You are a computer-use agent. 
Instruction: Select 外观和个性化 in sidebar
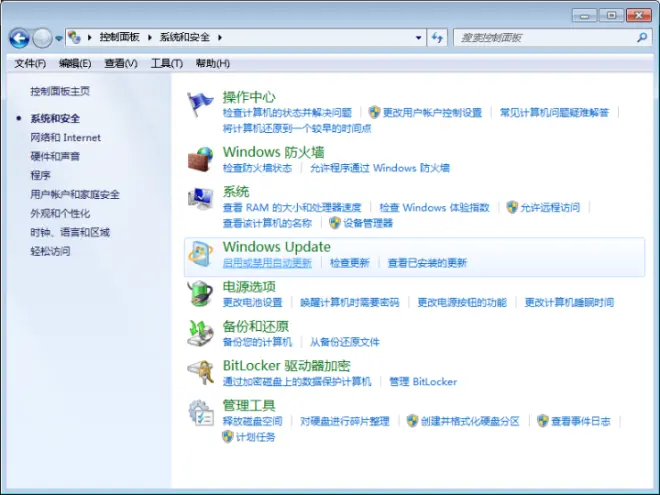tap(60, 213)
